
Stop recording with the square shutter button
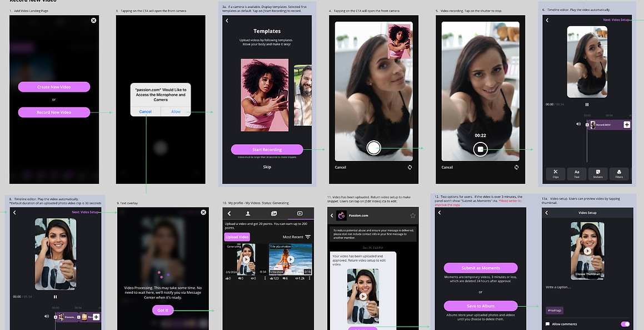click(480, 149)
